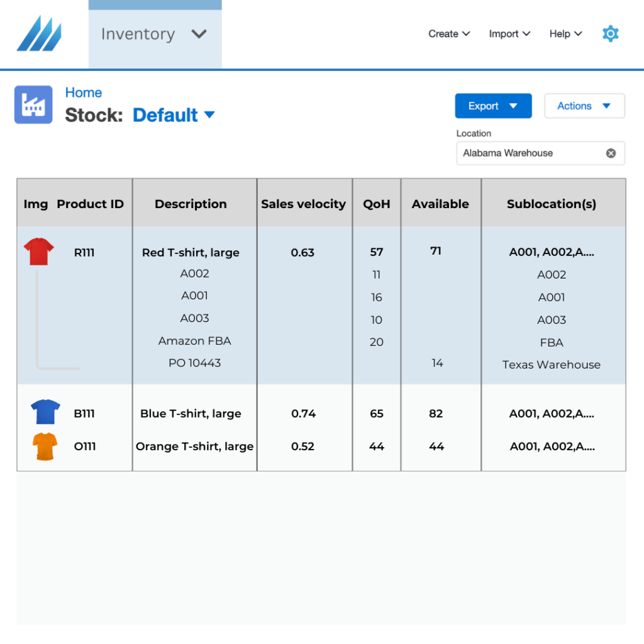The width and height of the screenshot is (644, 644).
Task: Click the company logo in the top left
Action: (x=39, y=35)
